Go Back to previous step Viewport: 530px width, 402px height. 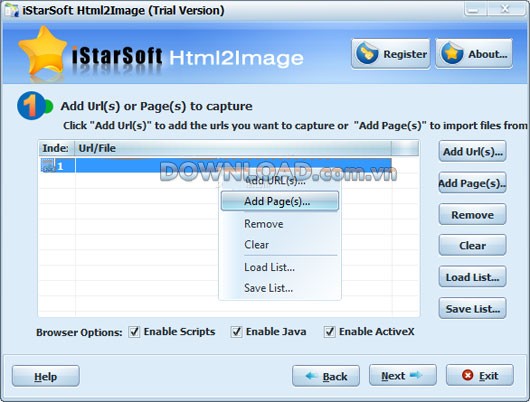coord(326,376)
